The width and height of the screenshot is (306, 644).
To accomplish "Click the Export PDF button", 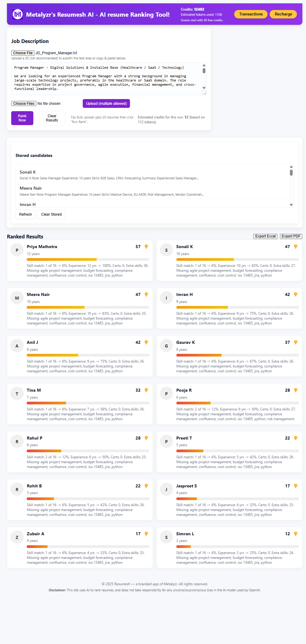I will click(291, 236).
